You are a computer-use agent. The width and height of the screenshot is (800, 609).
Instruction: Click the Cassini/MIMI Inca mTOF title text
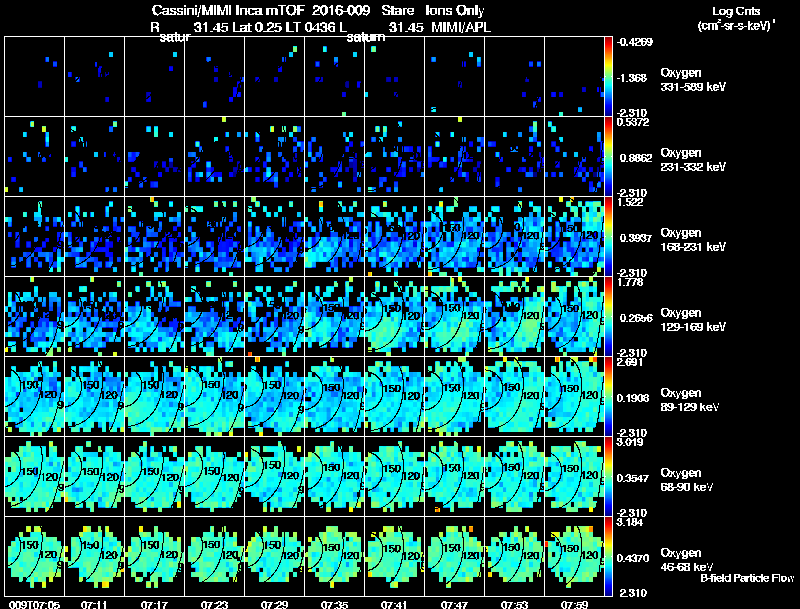click(228, 10)
